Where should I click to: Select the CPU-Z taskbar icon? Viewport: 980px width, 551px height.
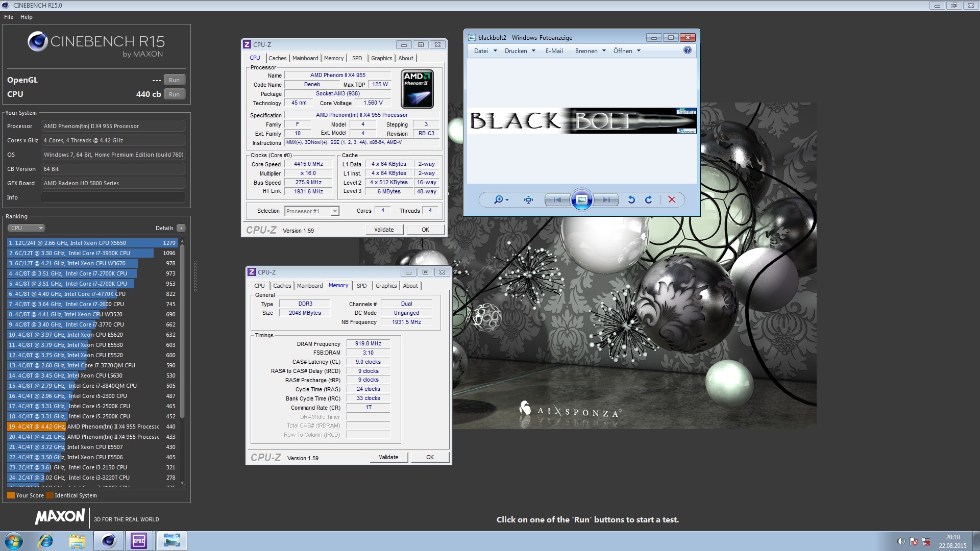tap(139, 541)
